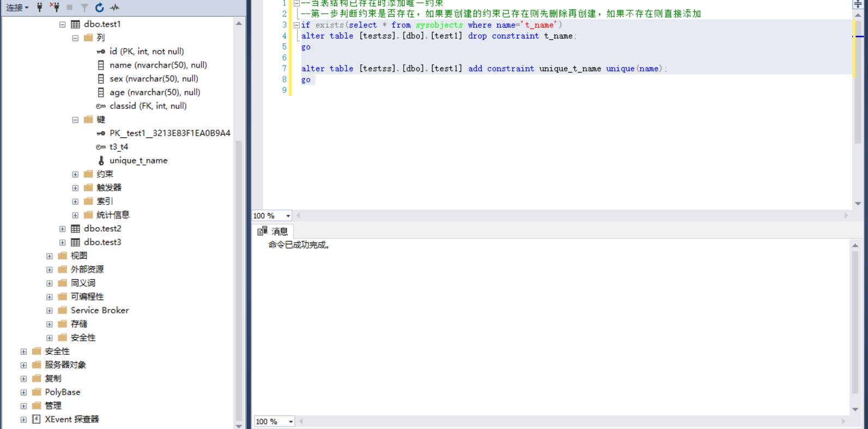Expand the 触发器 triggers folder
This screenshot has width=868, height=429.
point(75,188)
